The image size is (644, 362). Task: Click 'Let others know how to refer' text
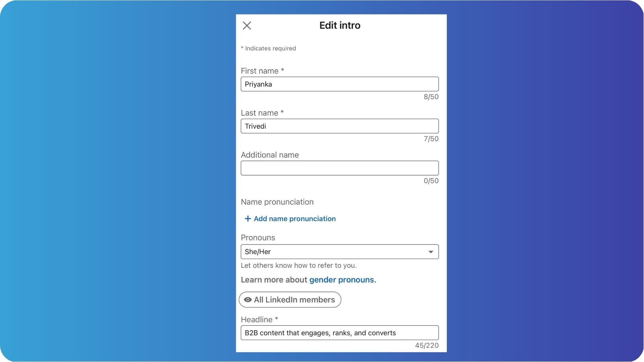[x=299, y=265]
